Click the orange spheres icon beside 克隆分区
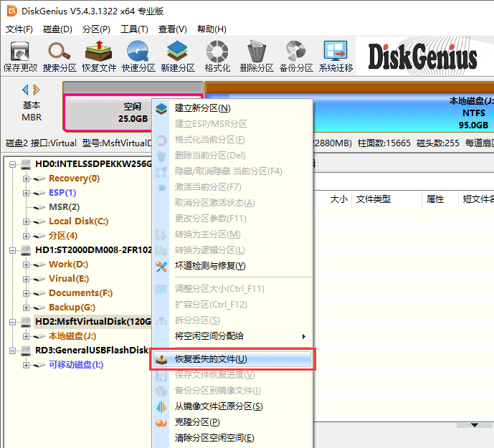 (161, 422)
